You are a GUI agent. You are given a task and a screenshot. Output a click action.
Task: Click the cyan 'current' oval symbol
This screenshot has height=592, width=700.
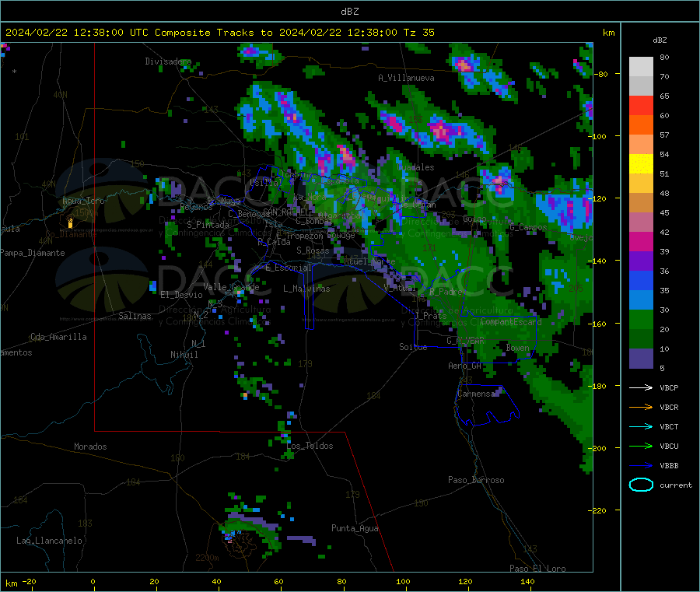(641, 485)
